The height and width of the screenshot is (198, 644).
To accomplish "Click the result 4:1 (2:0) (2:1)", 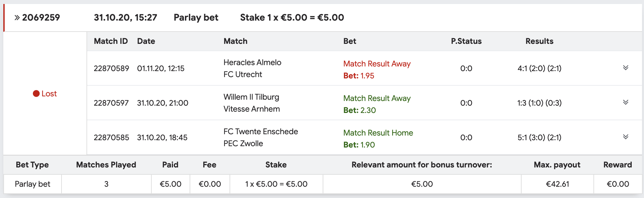I will point(539,68).
